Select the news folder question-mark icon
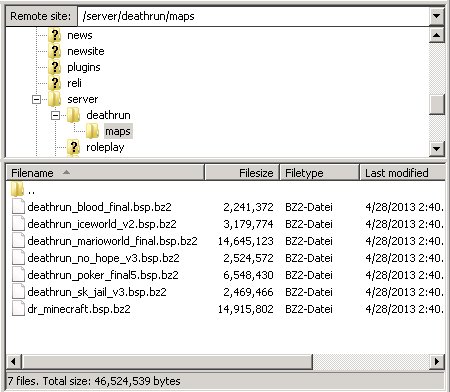Screen dimensions: 450x392 [x=54, y=35]
